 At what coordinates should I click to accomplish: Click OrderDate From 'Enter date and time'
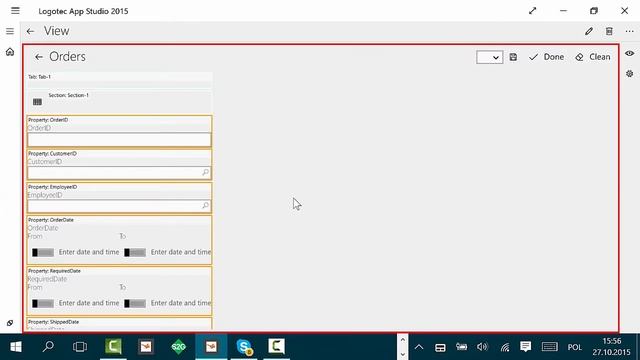pyautogui.click(x=89, y=252)
